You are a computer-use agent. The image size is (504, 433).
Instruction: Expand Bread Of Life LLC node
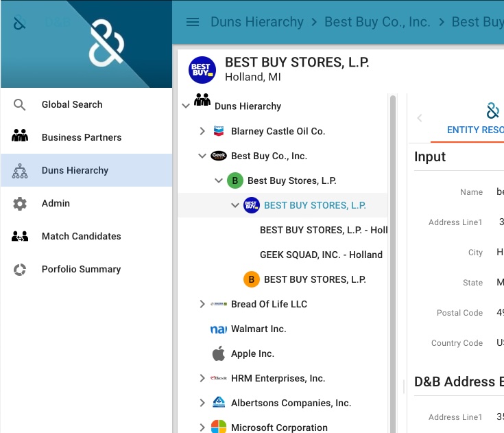pyautogui.click(x=202, y=304)
